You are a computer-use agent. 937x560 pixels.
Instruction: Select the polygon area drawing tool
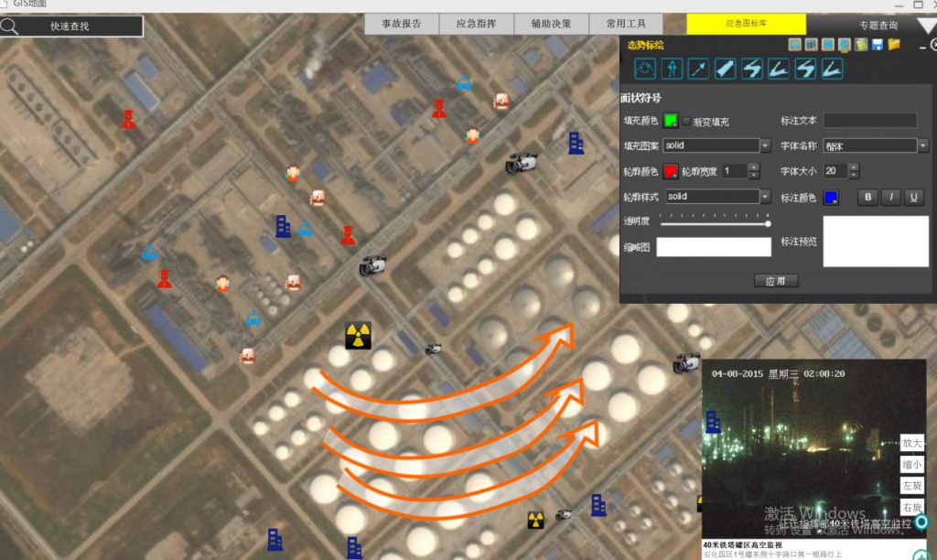pyautogui.click(x=646, y=69)
